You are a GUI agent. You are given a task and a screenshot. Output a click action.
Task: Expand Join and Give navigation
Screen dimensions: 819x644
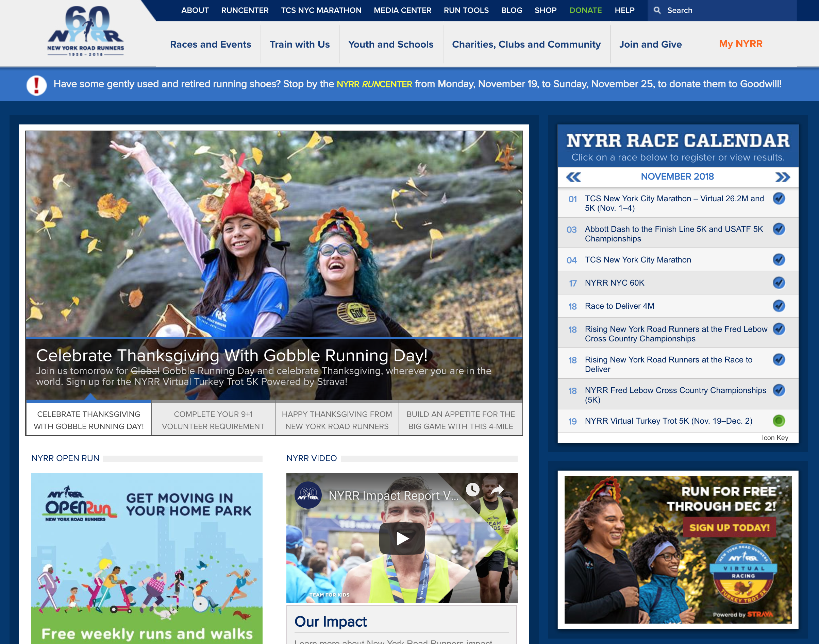[650, 45]
